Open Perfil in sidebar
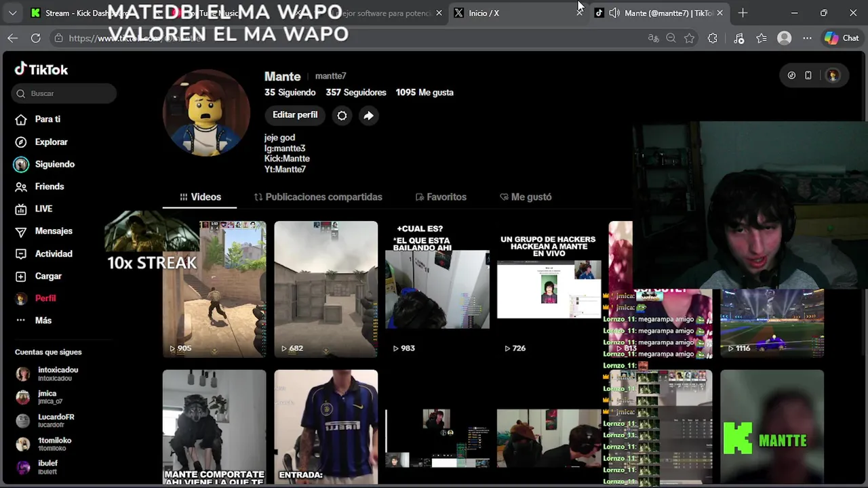868x488 pixels. tap(45, 298)
